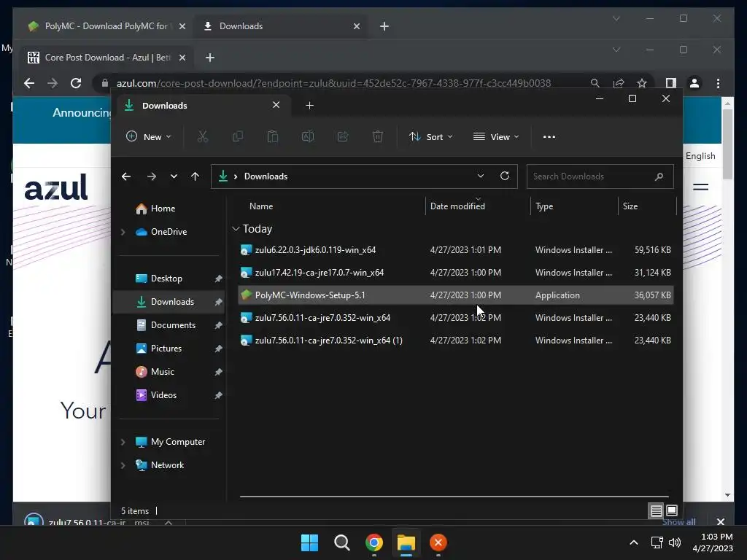Viewport: 747px width, 560px height.
Task: Click the azul.com address bar
Action: click(x=333, y=83)
